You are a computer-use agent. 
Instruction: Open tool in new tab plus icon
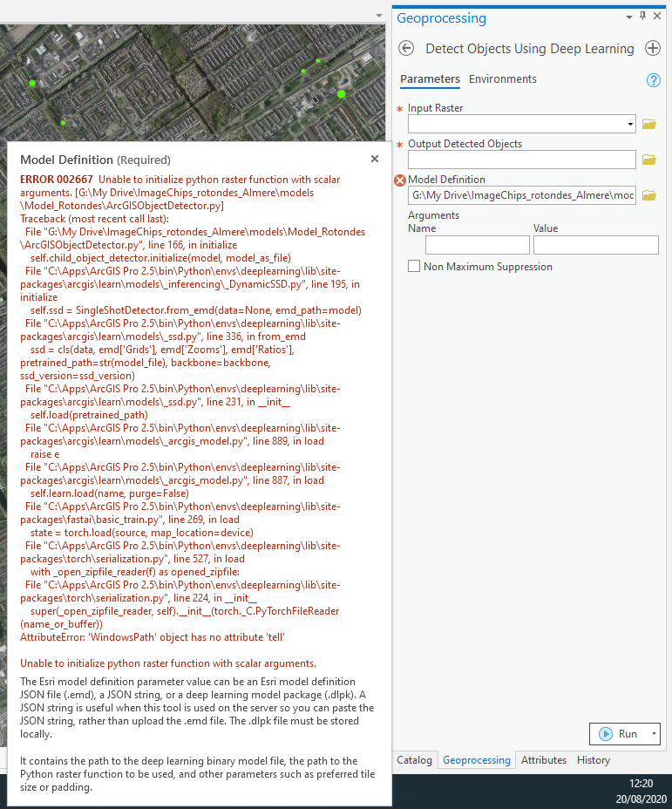tap(653, 49)
